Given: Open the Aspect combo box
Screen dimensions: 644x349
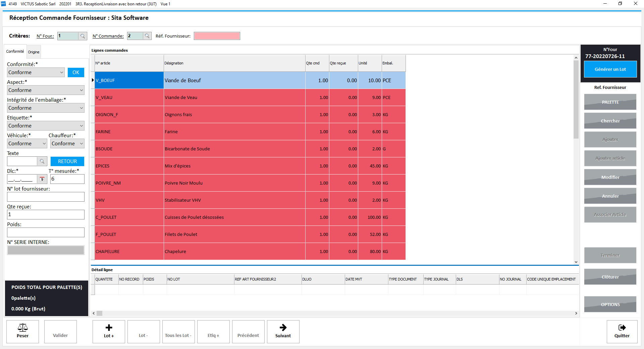Looking at the screenshot, I should coord(46,90).
